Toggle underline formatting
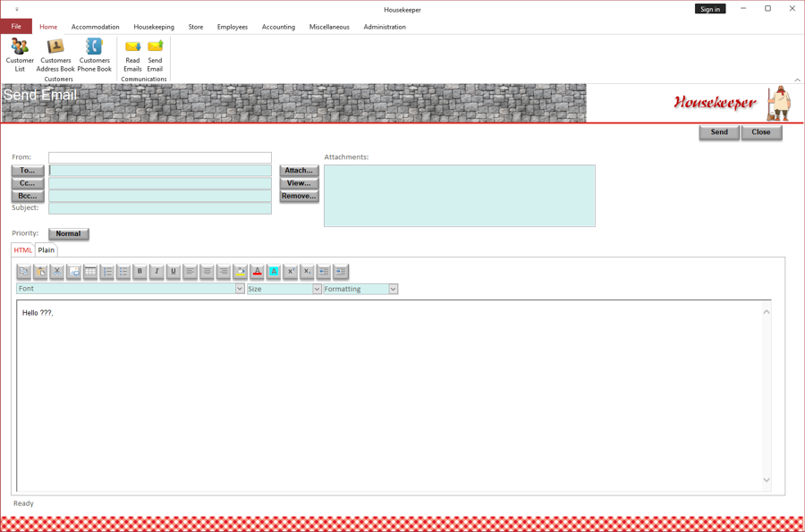The height and width of the screenshot is (532, 805). pyautogui.click(x=174, y=272)
